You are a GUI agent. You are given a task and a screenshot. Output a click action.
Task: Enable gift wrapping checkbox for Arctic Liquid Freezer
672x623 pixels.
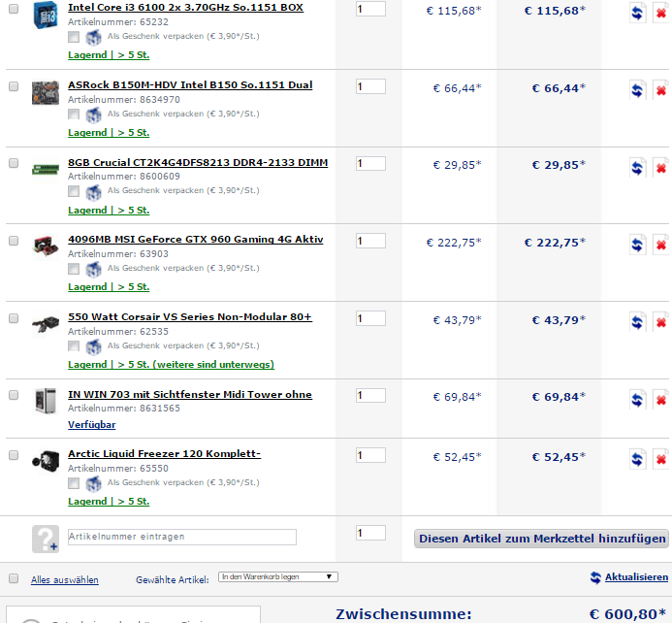pos(74,483)
